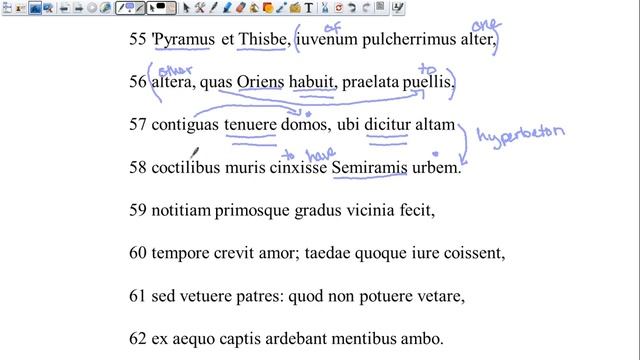This screenshot has height=360, width=640.
Task: Undo the last action
Action: [x=352, y=8]
